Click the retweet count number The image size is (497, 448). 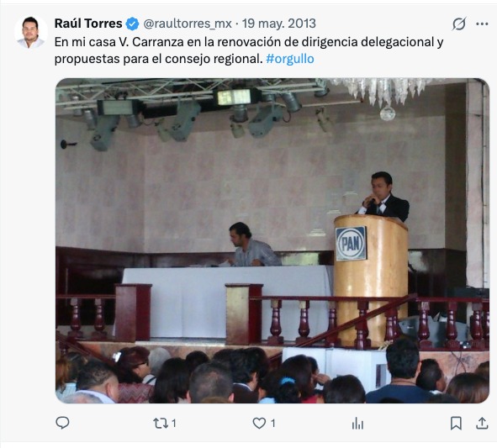(174, 423)
